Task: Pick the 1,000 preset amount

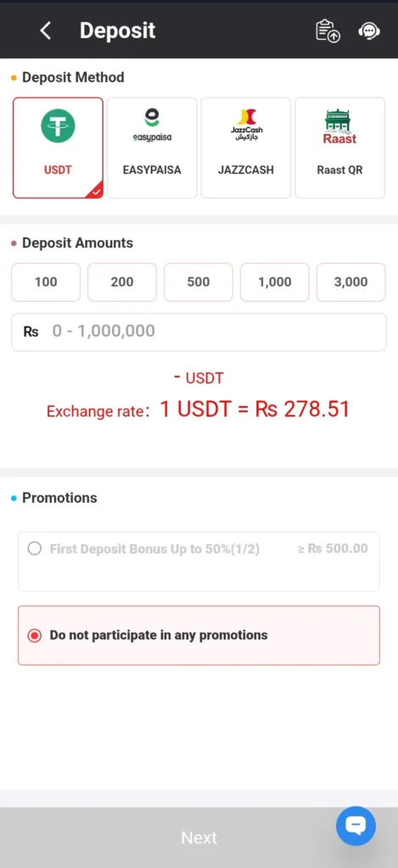Action: pyautogui.click(x=274, y=282)
